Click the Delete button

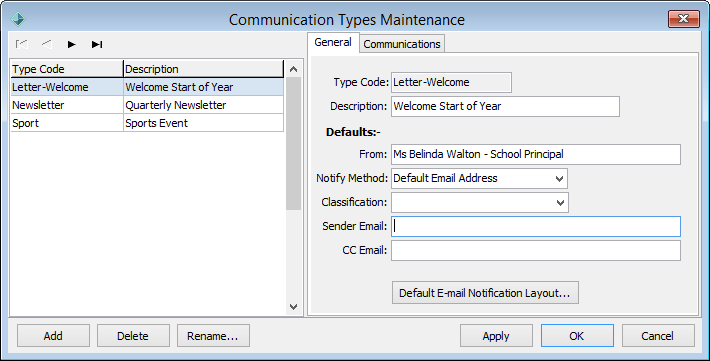coord(133,336)
